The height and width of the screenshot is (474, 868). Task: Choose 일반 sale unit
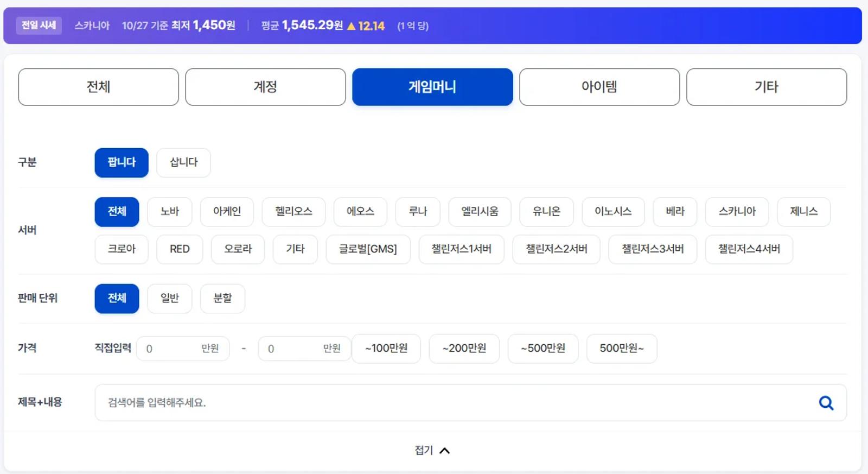169,299
